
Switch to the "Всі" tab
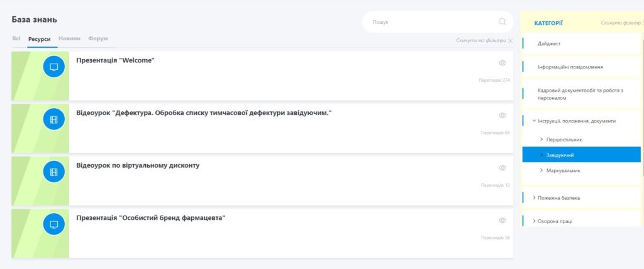(x=16, y=38)
